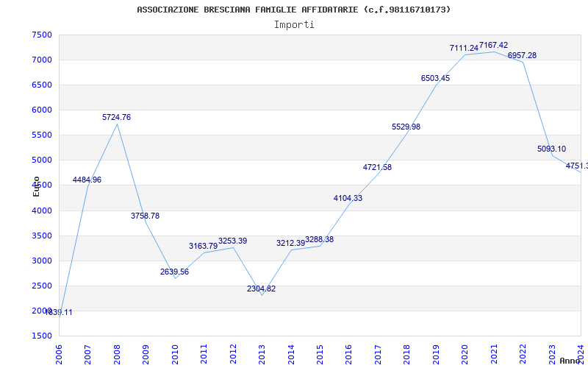Click the 2014 year axis label

pyautogui.click(x=291, y=355)
